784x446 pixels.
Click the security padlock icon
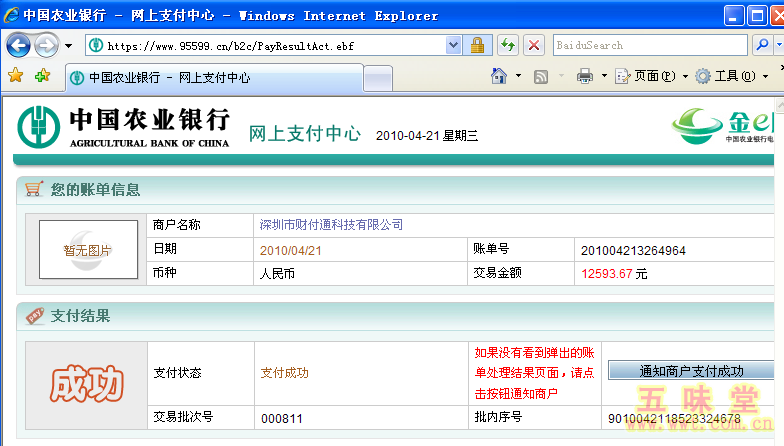[477, 45]
